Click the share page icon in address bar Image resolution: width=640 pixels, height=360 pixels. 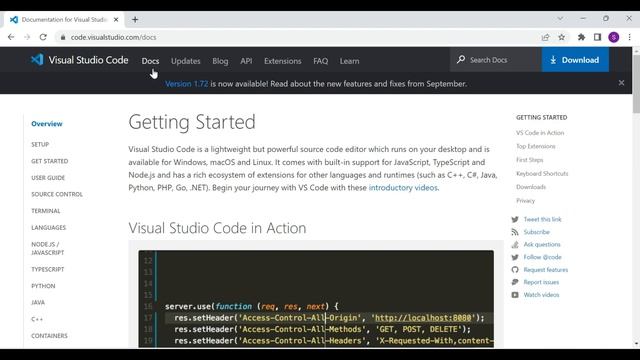pyautogui.click(x=545, y=37)
